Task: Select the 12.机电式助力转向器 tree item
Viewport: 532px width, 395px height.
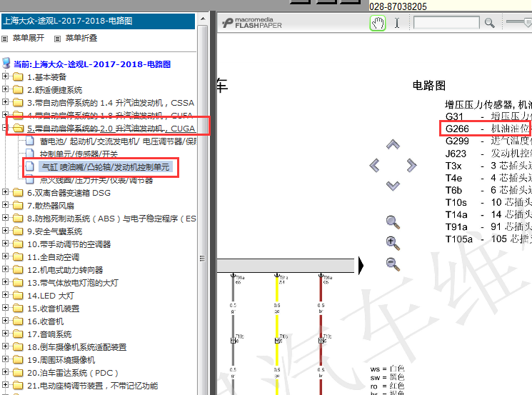Action: pos(65,270)
